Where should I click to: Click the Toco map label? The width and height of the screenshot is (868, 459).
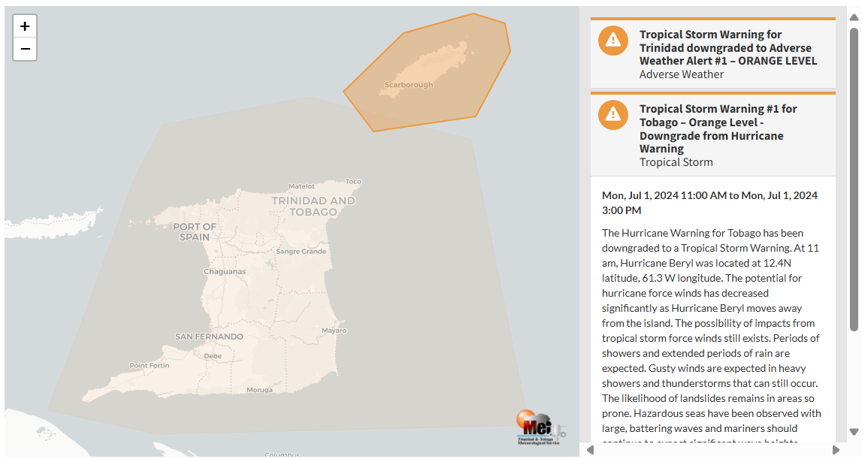(x=353, y=182)
